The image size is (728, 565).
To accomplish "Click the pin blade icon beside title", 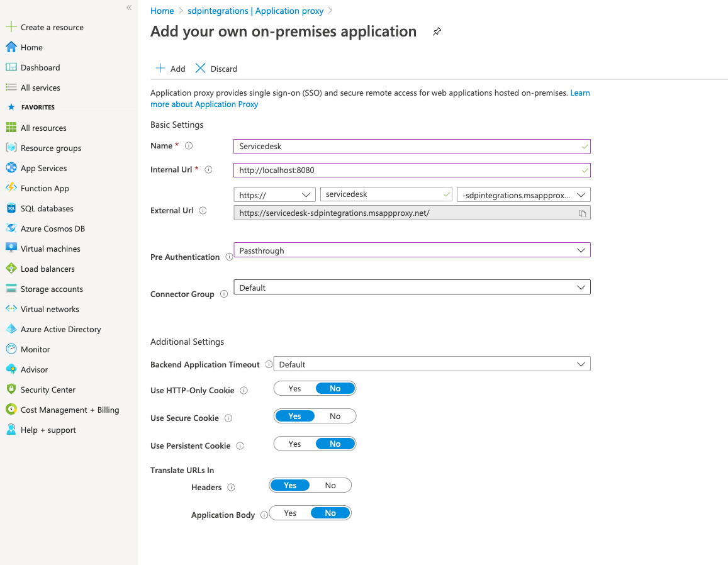I will coord(437,32).
